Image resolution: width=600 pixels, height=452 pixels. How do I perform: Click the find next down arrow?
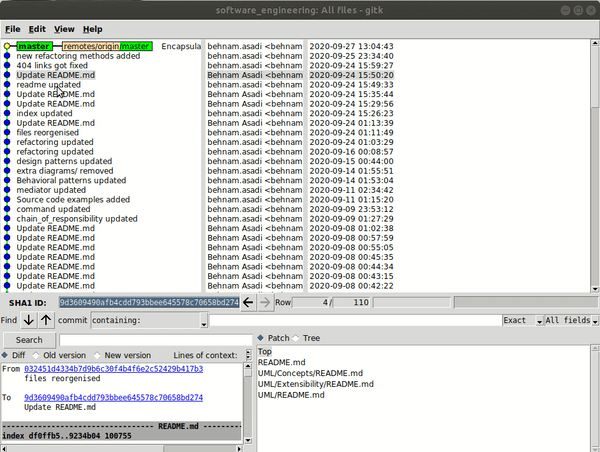(x=28, y=320)
